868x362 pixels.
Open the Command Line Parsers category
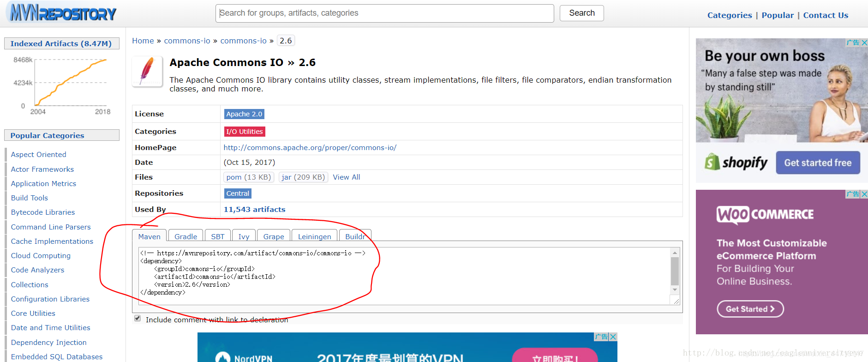click(x=51, y=227)
